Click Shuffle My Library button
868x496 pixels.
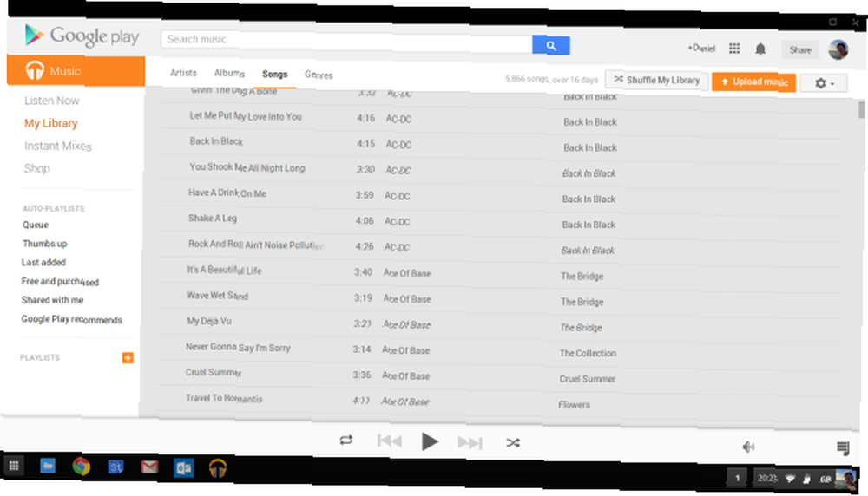pos(656,80)
